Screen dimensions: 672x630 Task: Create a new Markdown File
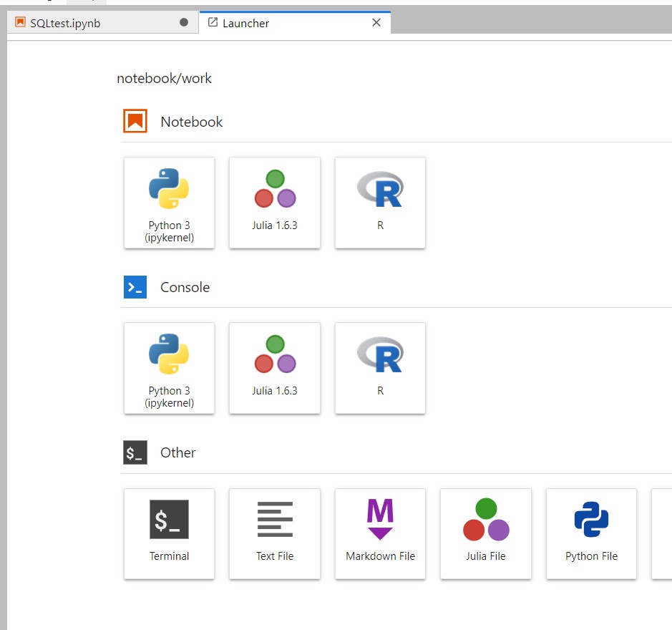(380, 533)
